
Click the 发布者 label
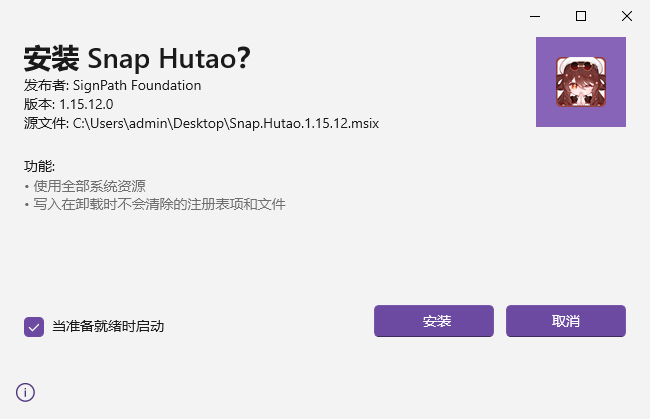click(x=45, y=85)
